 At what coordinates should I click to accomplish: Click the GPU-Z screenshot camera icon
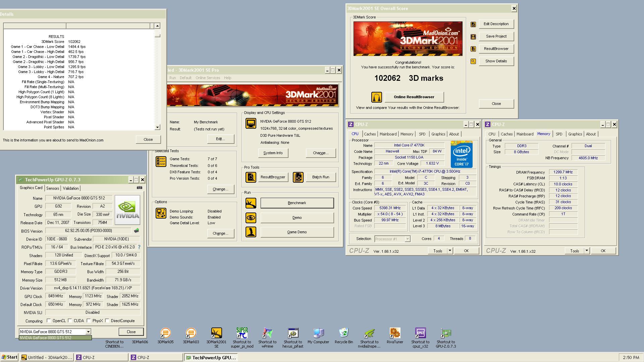[140, 188]
